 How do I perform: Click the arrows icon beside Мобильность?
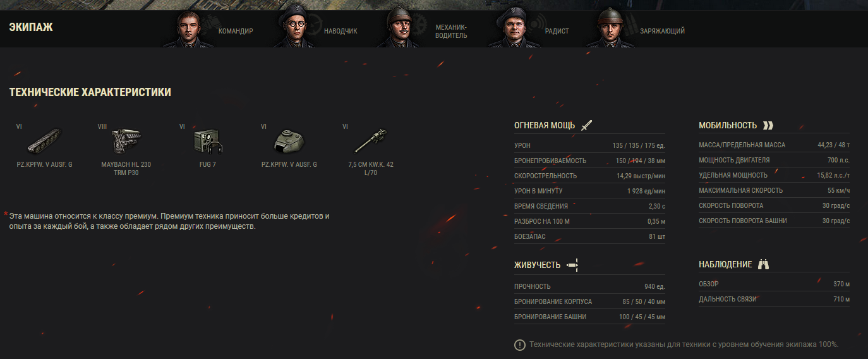768,125
